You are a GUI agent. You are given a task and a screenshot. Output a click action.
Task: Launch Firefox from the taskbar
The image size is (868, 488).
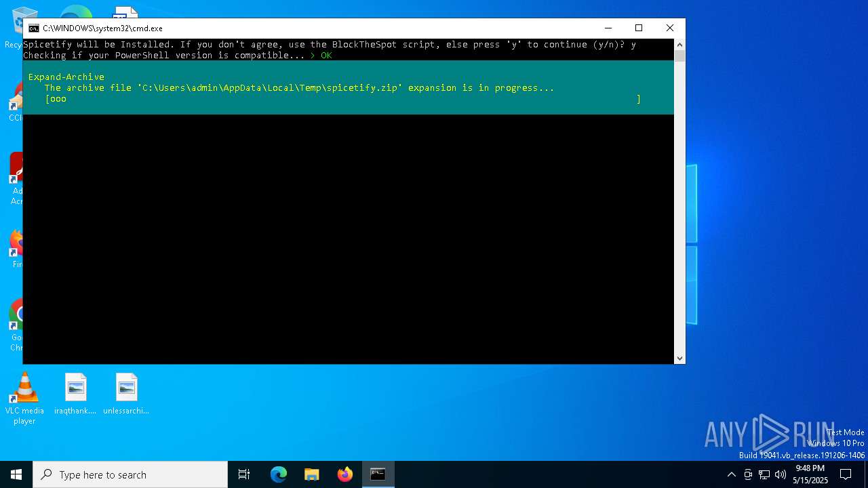345,474
